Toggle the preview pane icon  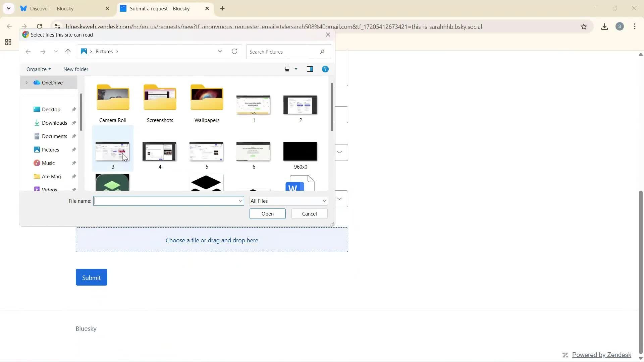pyautogui.click(x=310, y=69)
